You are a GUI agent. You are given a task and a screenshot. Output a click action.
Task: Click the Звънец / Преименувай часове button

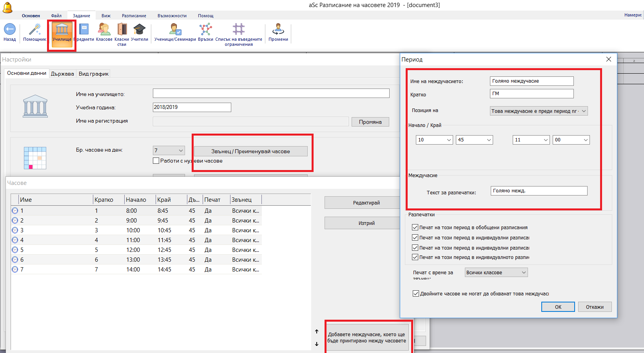250,151
